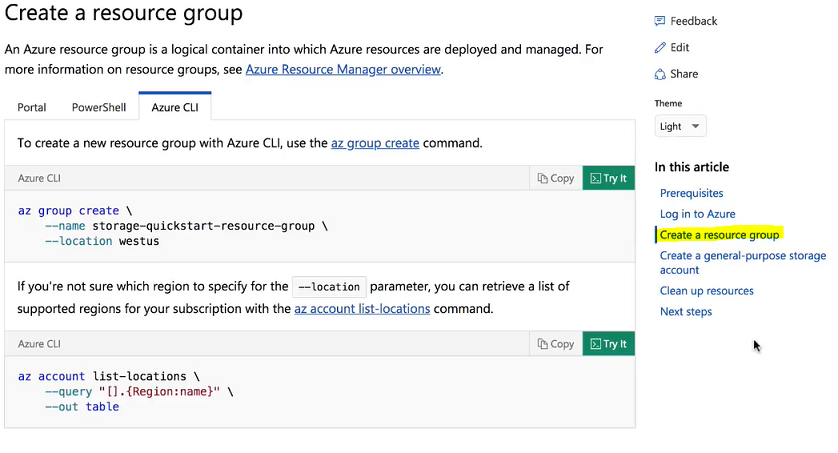
Task: Open the Light theme dropdown
Action: (x=680, y=127)
